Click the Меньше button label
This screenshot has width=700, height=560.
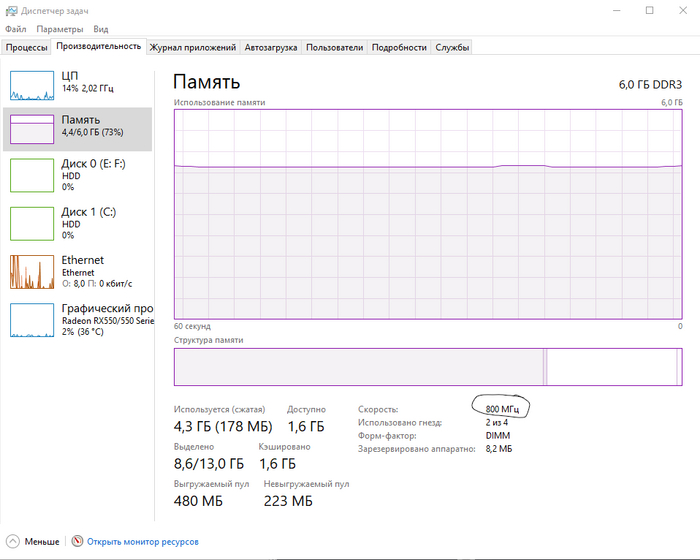42,542
